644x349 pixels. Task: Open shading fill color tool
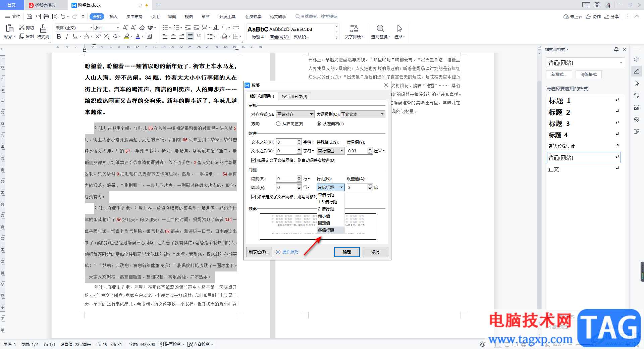[x=224, y=36]
